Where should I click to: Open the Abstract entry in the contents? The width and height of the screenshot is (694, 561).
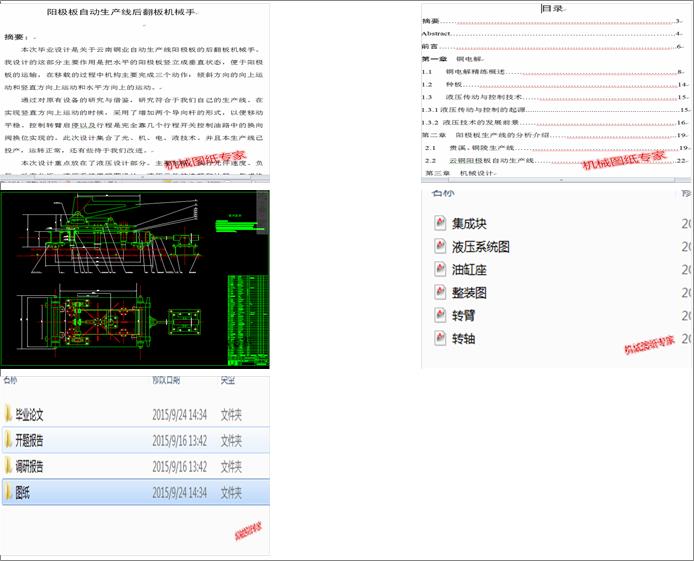pyautogui.click(x=553, y=34)
